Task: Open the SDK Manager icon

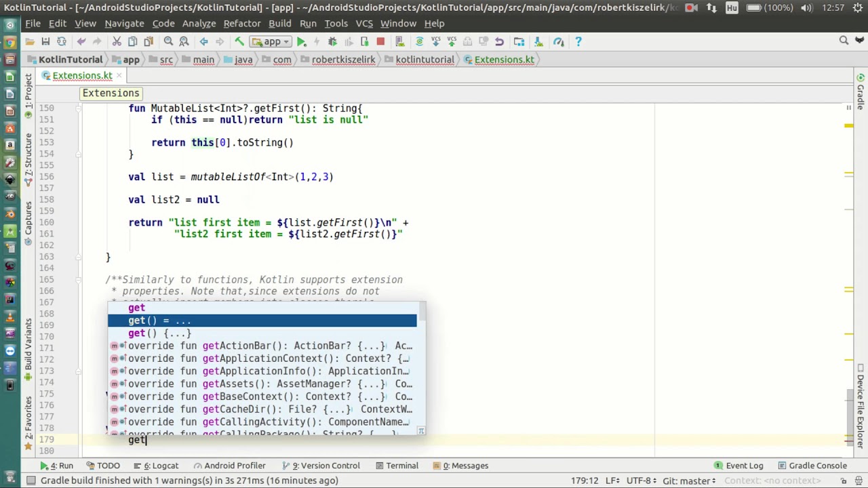Action: pos(539,41)
